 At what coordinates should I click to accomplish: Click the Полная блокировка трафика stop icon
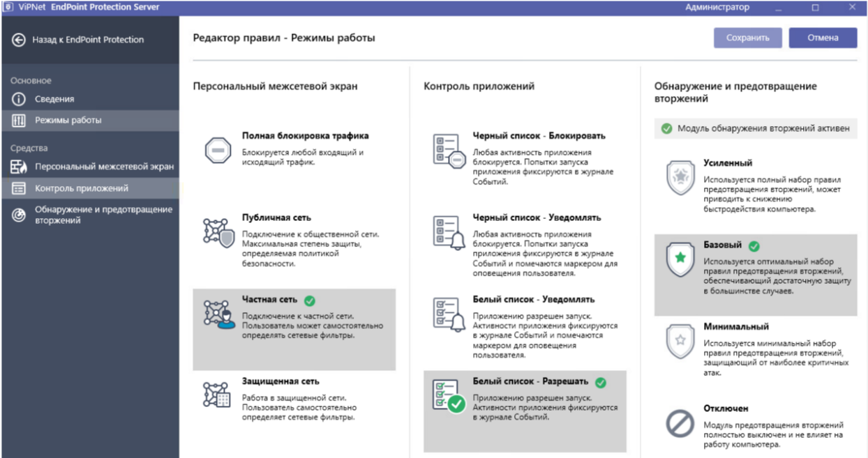click(x=218, y=150)
